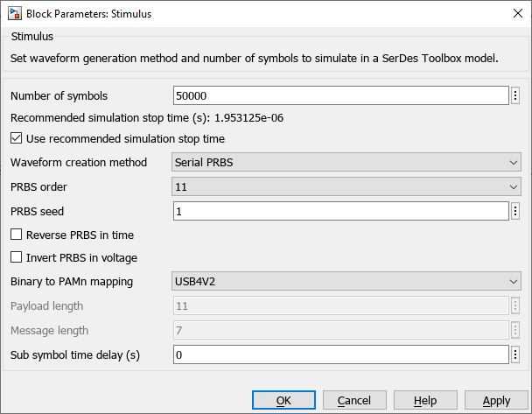Image resolution: width=532 pixels, height=414 pixels.
Task: Enable Invert PRBS in voltage
Action: 17,257
